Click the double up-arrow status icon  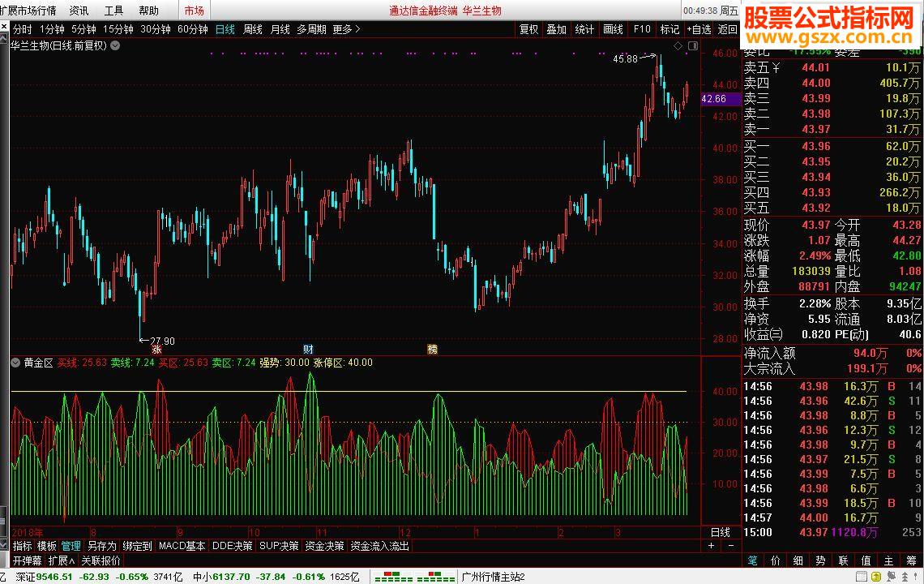click(905, 577)
